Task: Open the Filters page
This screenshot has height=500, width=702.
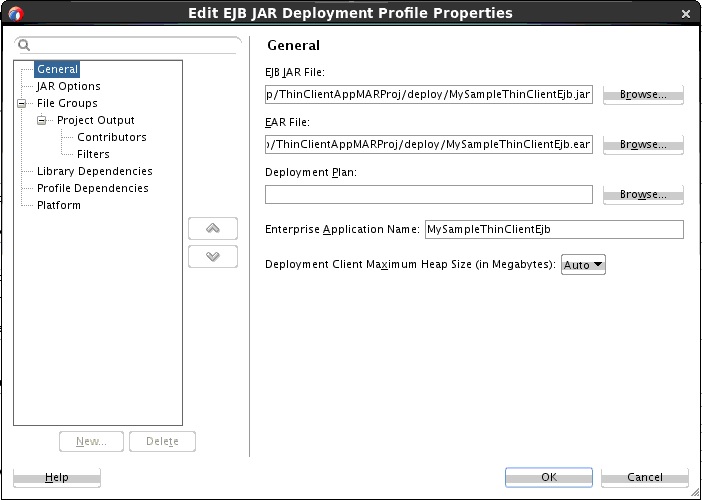Action: [93, 154]
